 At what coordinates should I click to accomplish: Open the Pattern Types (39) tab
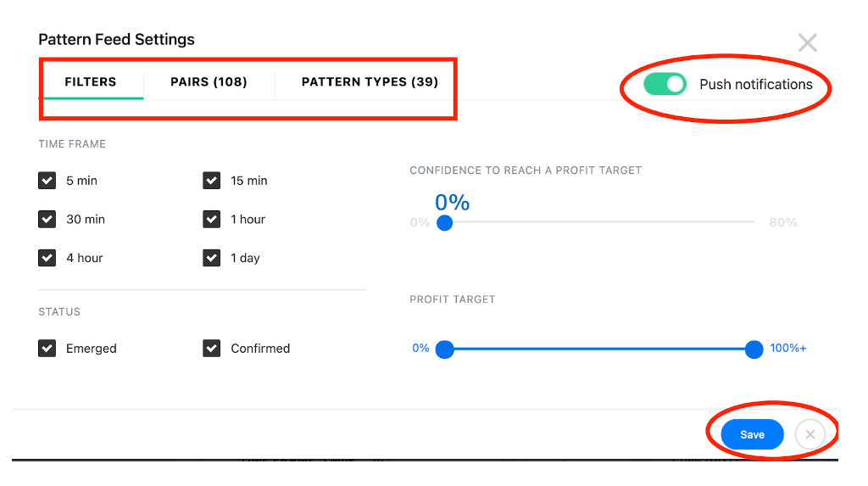click(370, 82)
